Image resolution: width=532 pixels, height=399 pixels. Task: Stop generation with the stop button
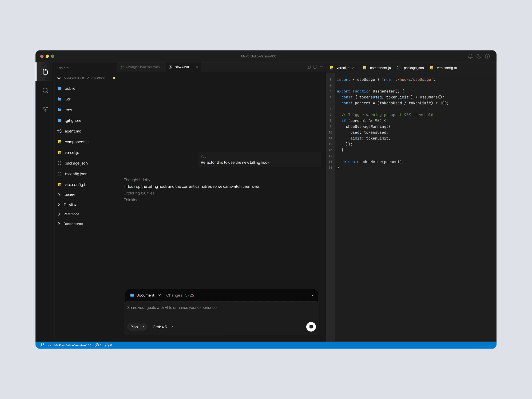point(311,327)
